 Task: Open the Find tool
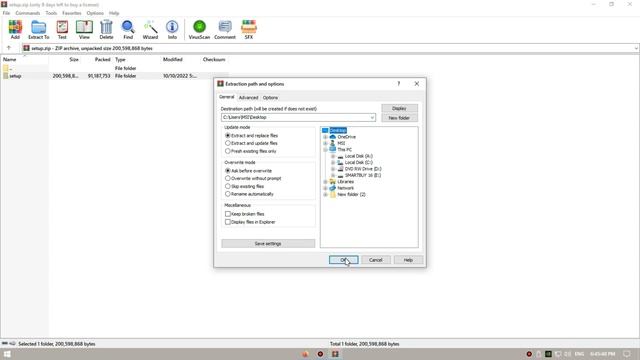(128, 29)
